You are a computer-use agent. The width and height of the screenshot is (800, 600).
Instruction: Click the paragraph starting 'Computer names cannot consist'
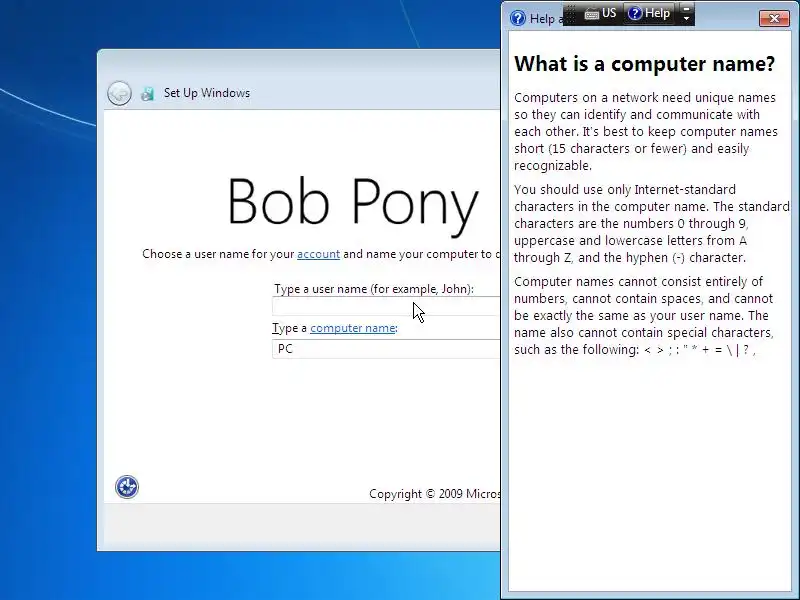pos(644,315)
